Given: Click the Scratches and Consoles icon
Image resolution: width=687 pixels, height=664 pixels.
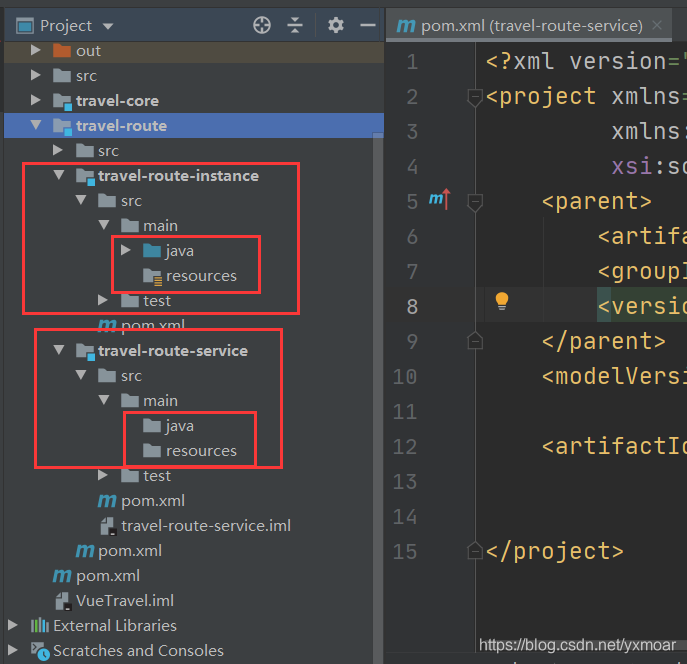Looking at the screenshot, I should pos(40,651).
